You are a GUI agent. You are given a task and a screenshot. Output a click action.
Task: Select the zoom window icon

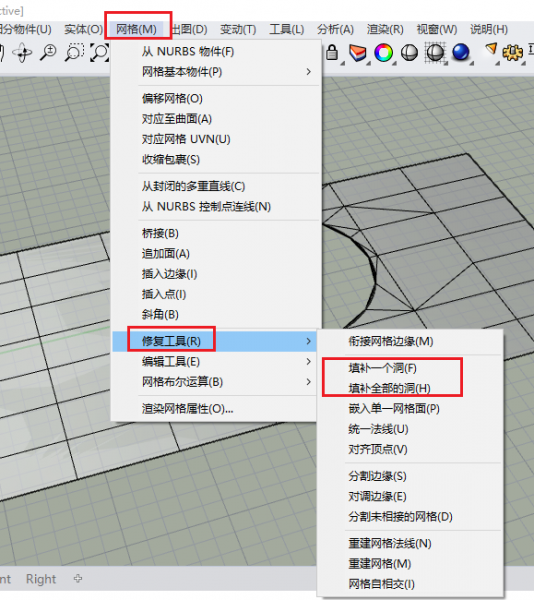pos(74,52)
